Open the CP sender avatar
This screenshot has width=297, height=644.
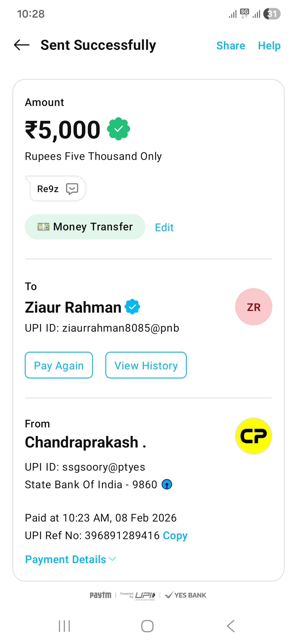click(254, 436)
